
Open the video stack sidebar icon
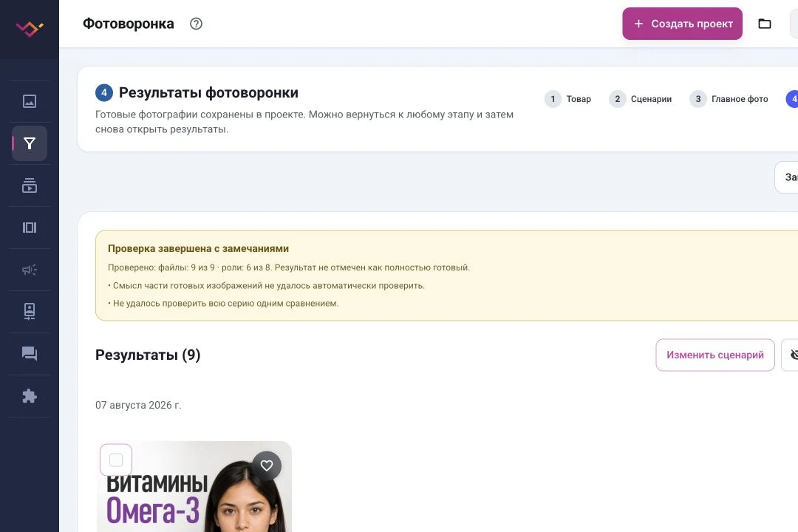pos(30,185)
